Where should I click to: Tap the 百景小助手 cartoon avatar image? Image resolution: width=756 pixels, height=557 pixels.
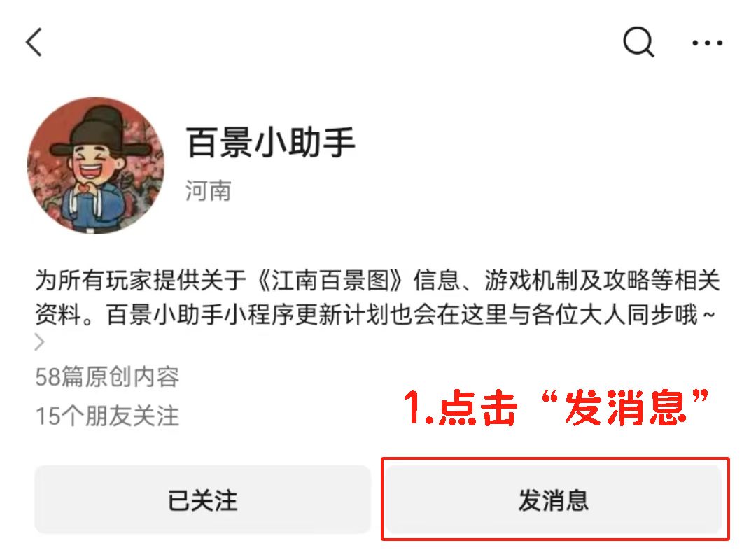tap(95, 165)
